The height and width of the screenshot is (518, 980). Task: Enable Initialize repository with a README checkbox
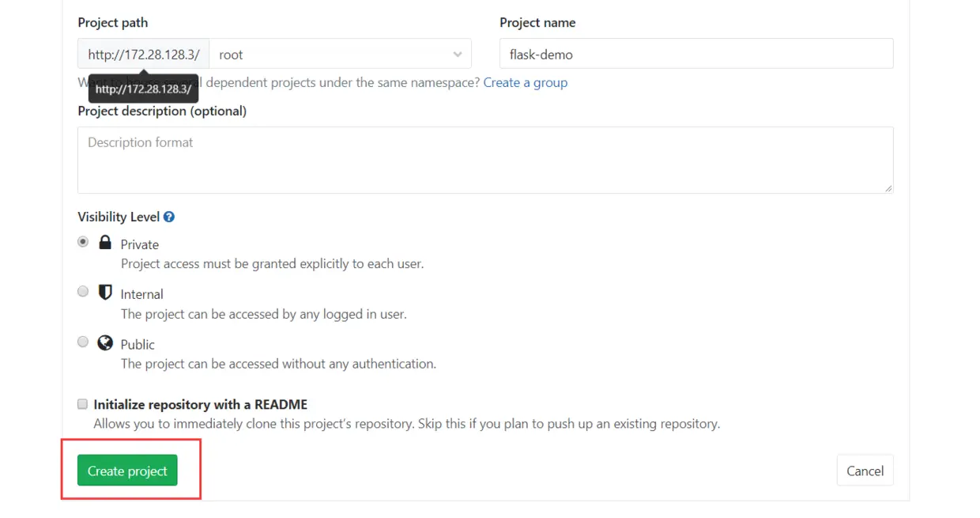82,404
